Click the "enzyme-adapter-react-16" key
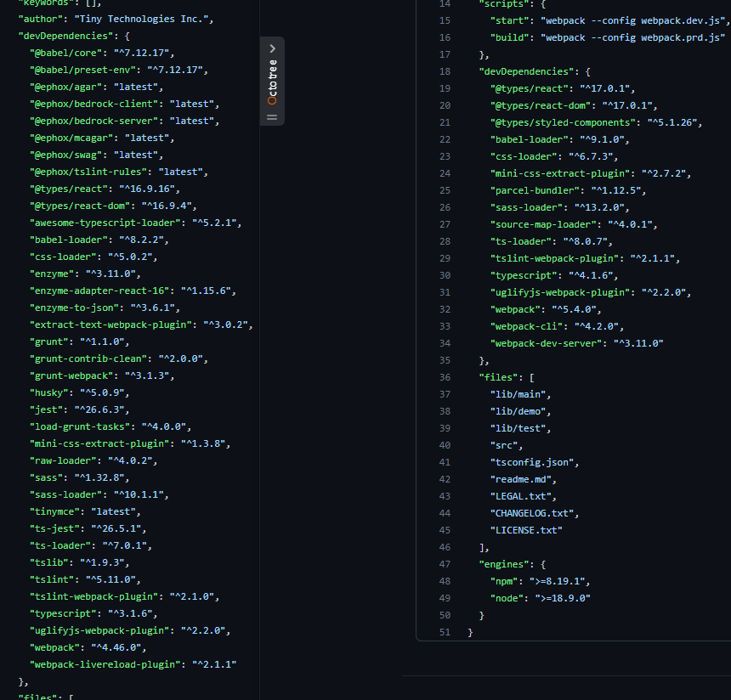 pyautogui.click(x=99, y=291)
